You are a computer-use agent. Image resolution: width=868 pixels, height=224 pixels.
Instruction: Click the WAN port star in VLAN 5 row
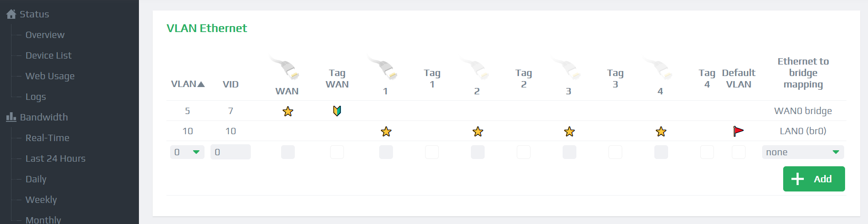point(287,111)
